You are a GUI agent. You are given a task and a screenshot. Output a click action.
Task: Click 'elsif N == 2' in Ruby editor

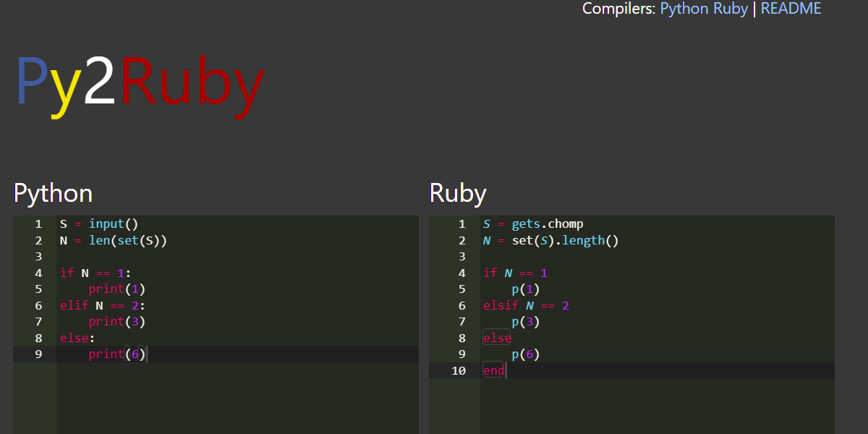tap(526, 305)
